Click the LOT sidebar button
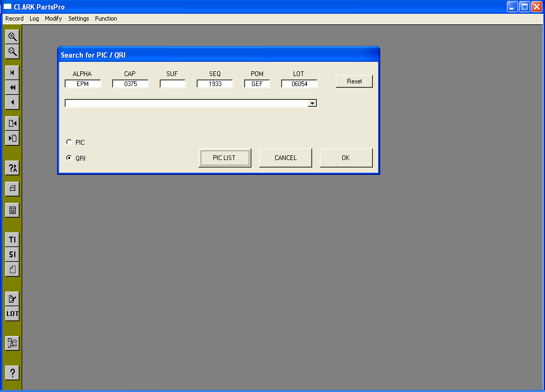Viewport: 545px width, 392px height. pyautogui.click(x=12, y=314)
